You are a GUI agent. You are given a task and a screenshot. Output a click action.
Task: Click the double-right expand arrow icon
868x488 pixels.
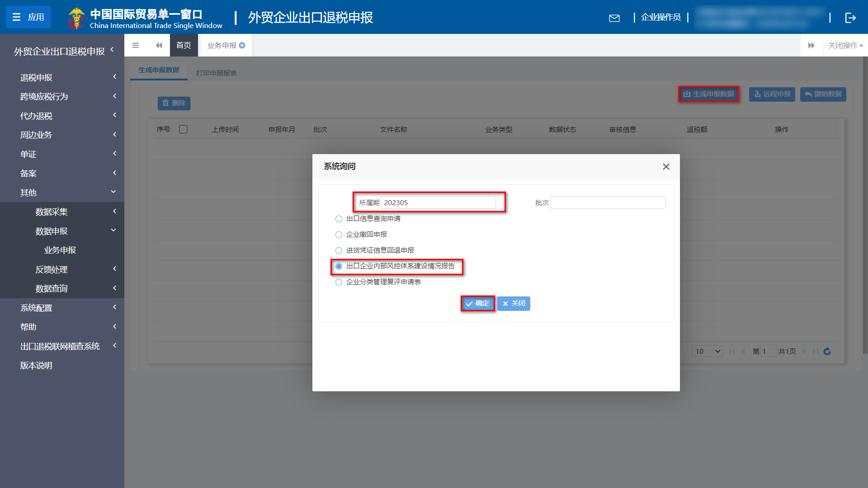pos(811,45)
